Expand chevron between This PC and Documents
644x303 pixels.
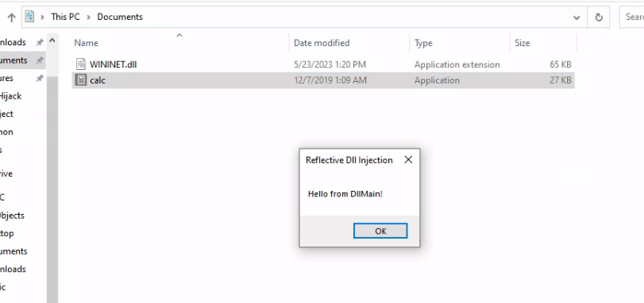(x=88, y=17)
